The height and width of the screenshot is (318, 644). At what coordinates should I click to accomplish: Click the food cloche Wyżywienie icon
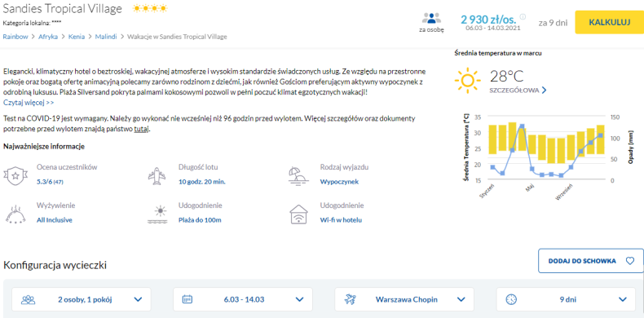pos(15,214)
